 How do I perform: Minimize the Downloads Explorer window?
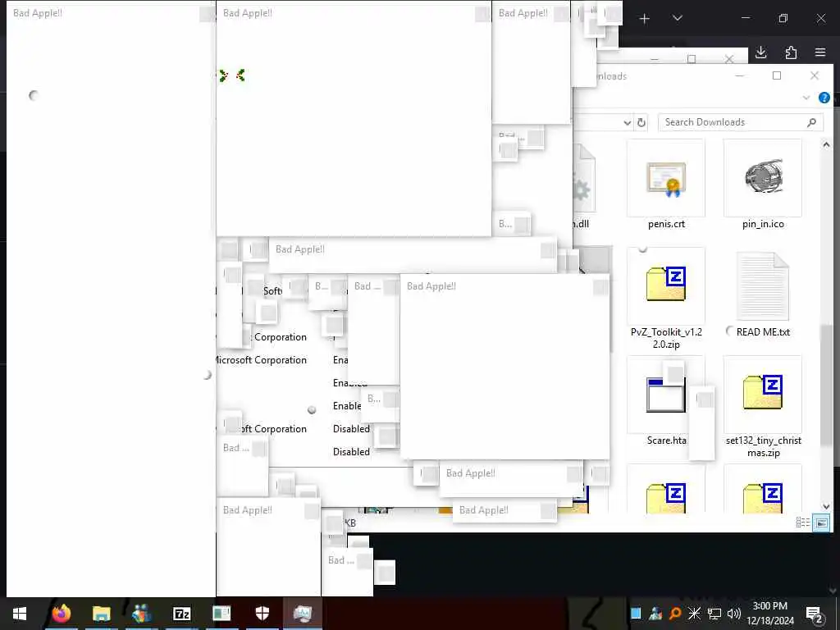[x=740, y=76]
